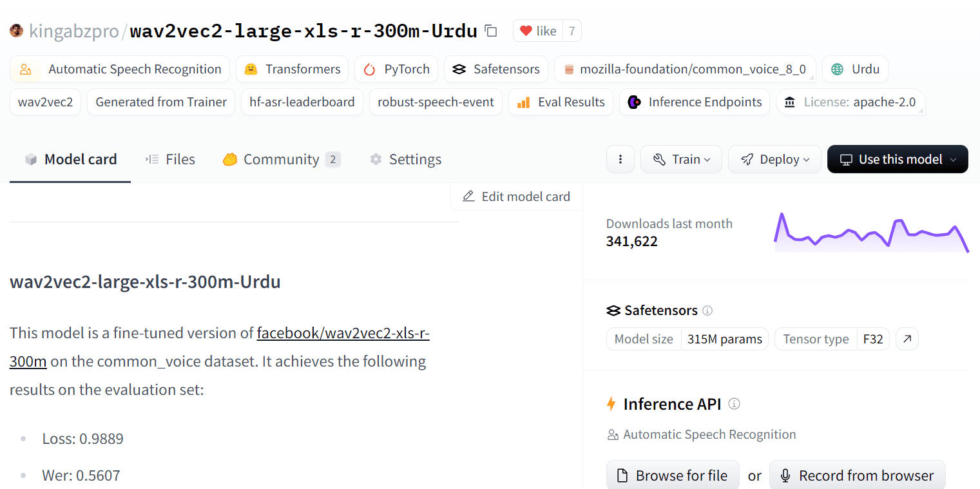Open the kingabzpro profile link
Image resolution: width=980 pixels, height=489 pixels.
click(x=73, y=31)
